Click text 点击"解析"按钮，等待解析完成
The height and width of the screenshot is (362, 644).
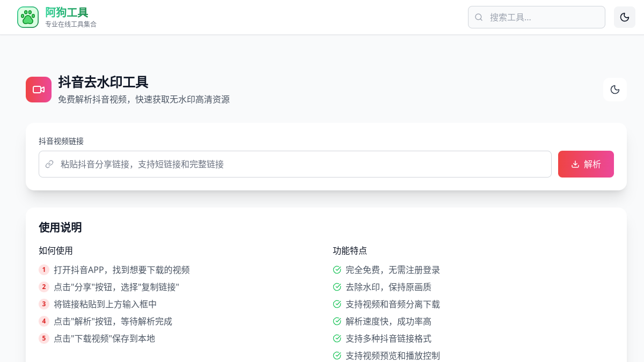tap(113, 321)
